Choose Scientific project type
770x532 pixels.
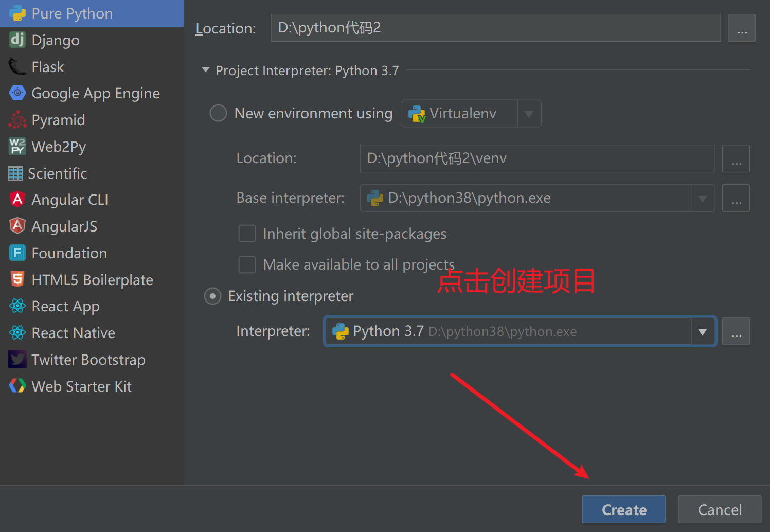pyautogui.click(x=92, y=173)
